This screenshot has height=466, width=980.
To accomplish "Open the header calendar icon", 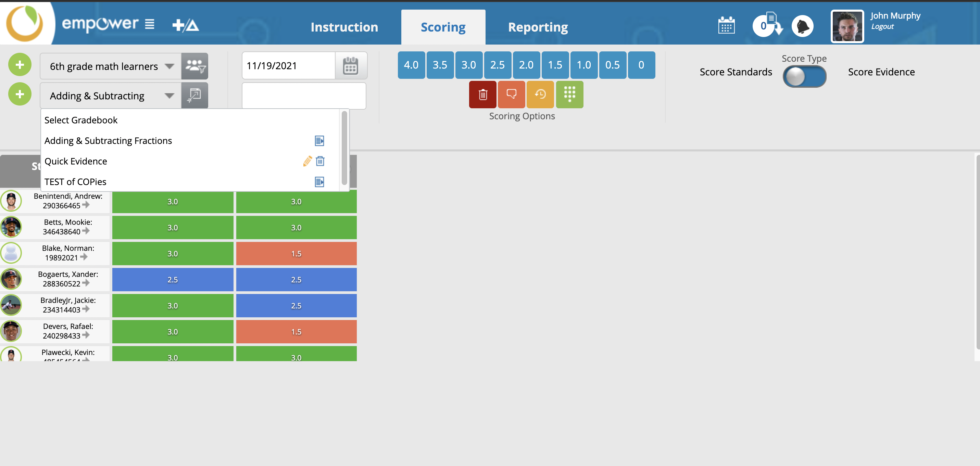I will (x=726, y=26).
